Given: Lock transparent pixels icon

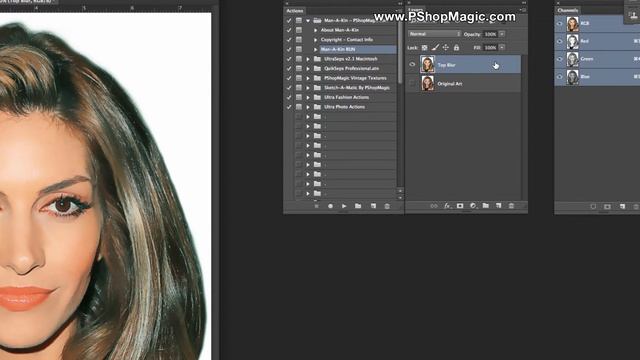Looking at the screenshot, I should [x=424, y=48].
